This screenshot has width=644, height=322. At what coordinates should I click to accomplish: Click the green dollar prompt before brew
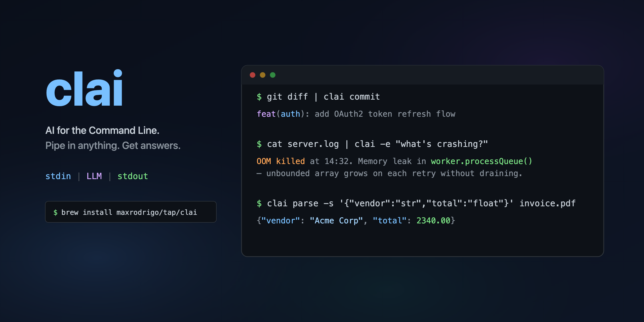point(56,213)
